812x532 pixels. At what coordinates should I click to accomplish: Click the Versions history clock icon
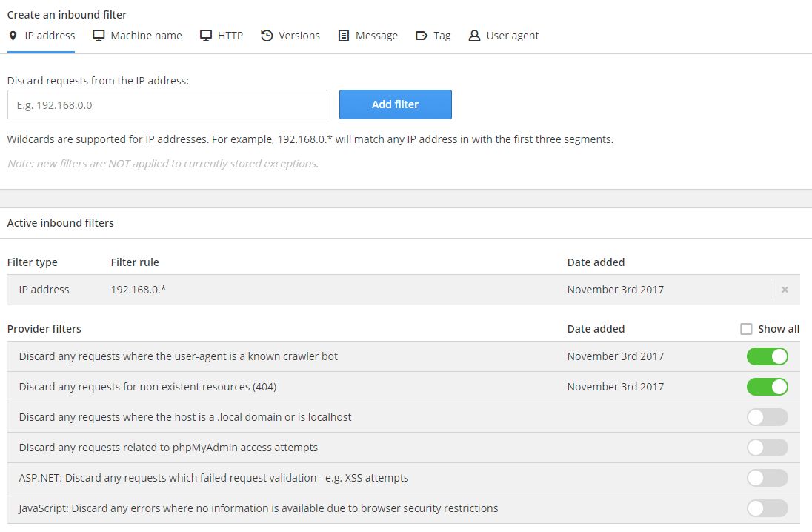pos(267,36)
